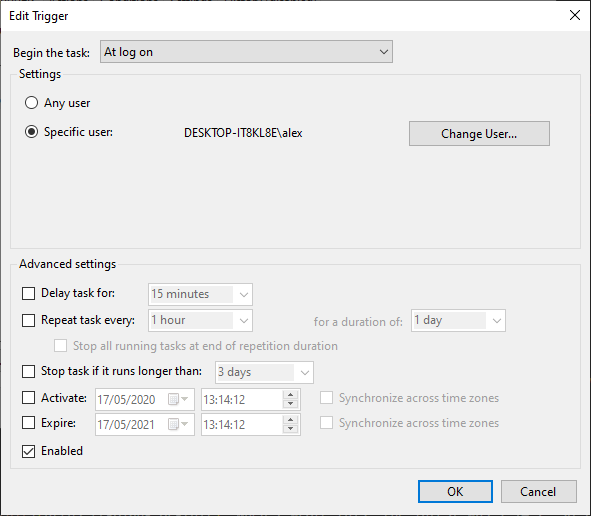Check Stop task if it runs longer than
Image resolution: width=591 pixels, height=516 pixels.
(x=28, y=371)
